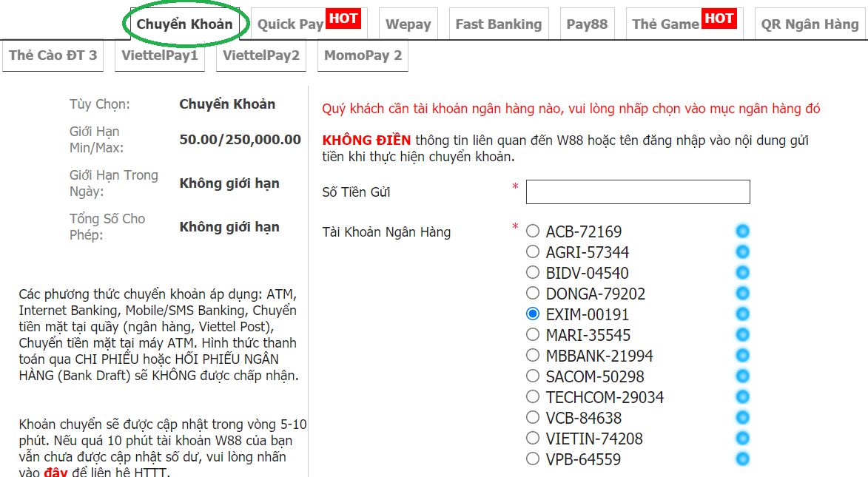Open the Wepay payment tab

click(408, 24)
